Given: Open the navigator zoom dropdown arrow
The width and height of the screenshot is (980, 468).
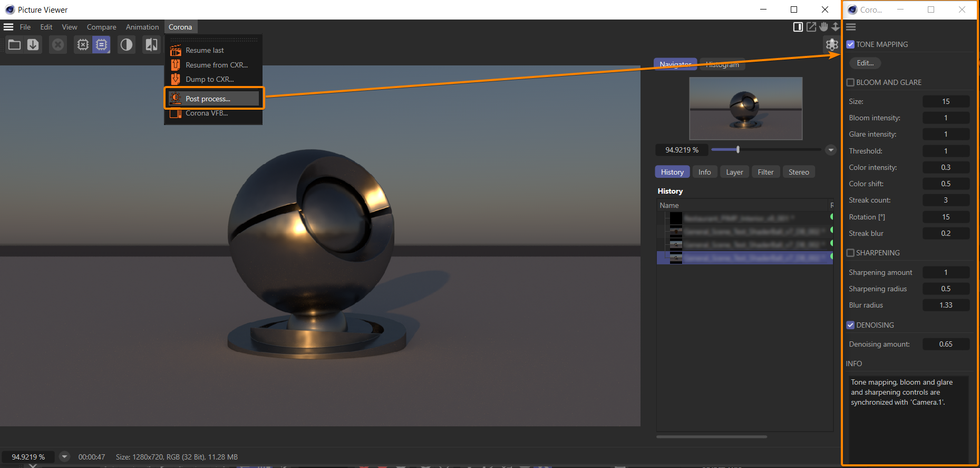Looking at the screenshot, I should point(831,150).
